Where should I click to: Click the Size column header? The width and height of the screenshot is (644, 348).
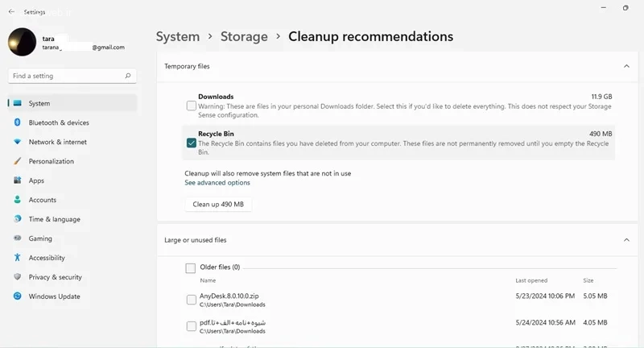pyautogui.click(x=588, y=280)
